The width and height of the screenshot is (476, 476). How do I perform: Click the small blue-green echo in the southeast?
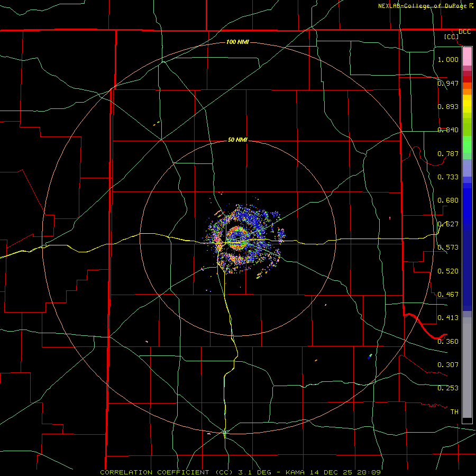tap(370, 356)
